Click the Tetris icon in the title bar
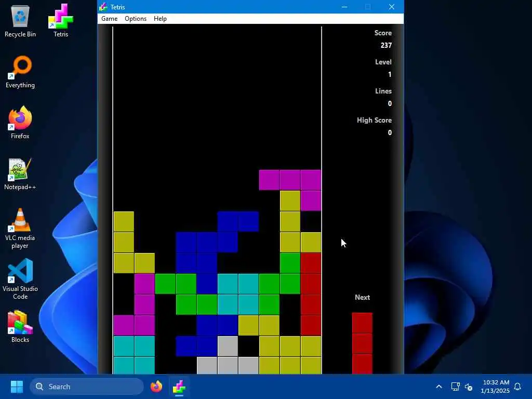Viewport: 532px width, 399px height. 103,7
